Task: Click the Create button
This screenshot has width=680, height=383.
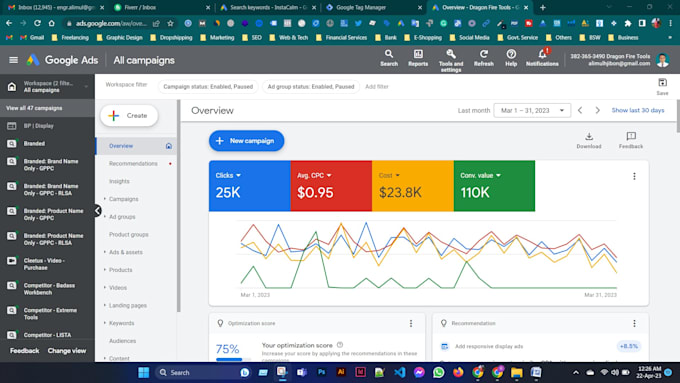Action: click(x=129, y=115)
